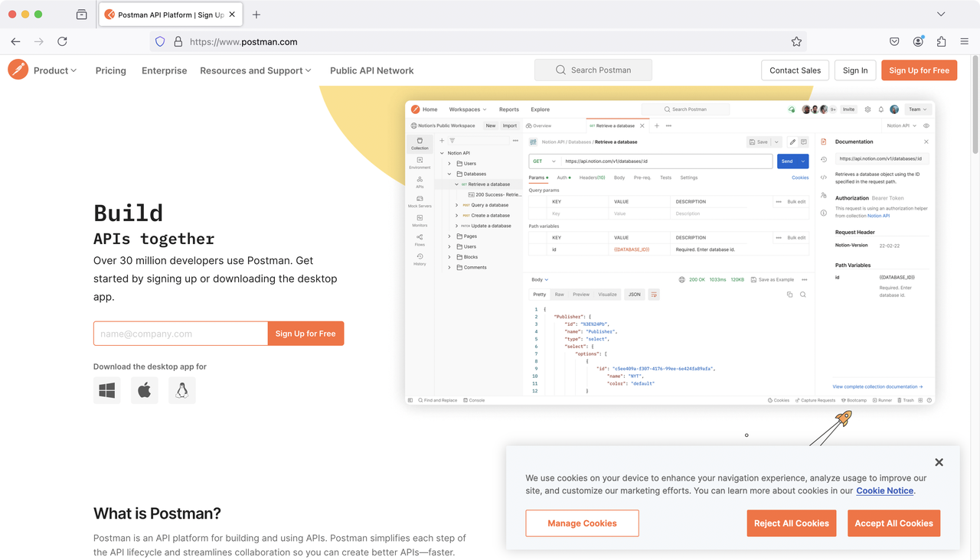Select the Environment sidebar icon in app preview
The width and height of the screenshot is (980, 560).
(420, 163)
